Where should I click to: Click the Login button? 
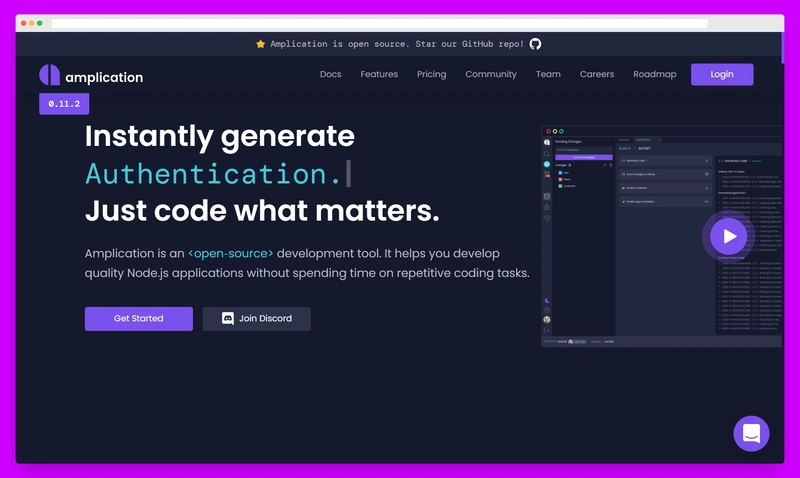point(722,74)
